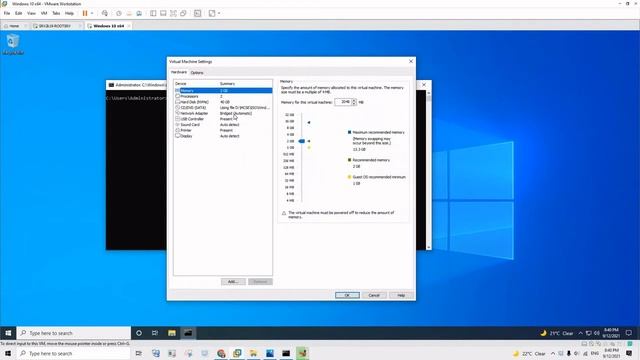Click the memory spinner up arrow
The height and width of the screenshot is (360, 640).
354,100
